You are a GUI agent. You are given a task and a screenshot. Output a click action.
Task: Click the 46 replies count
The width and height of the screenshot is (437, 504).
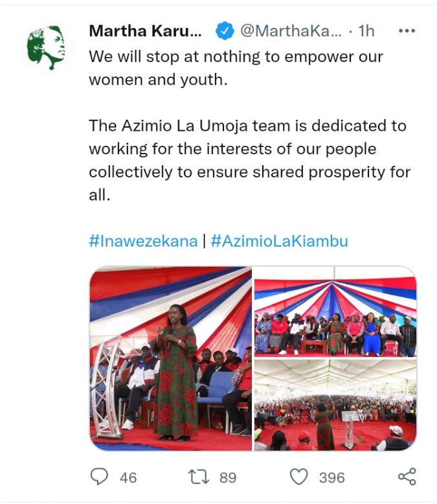(x=128, y=477)
